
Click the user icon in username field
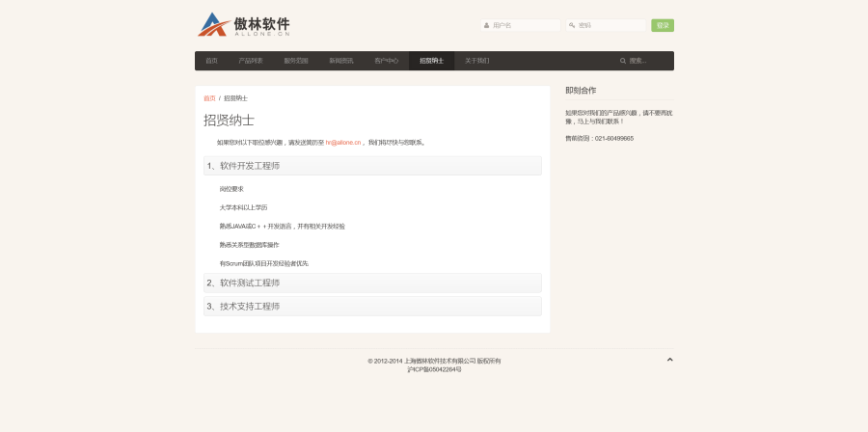point(486,25)
